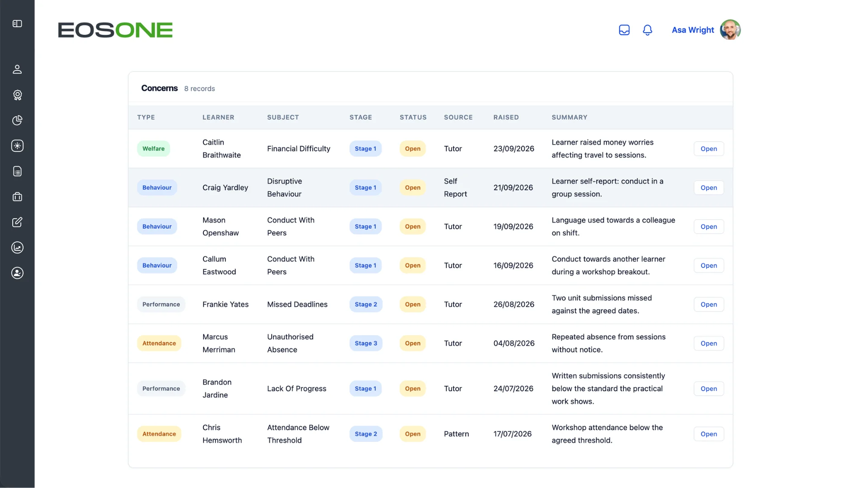Click the Missed Deadlines subject
The image size is (868, 488).
point(297,304)
